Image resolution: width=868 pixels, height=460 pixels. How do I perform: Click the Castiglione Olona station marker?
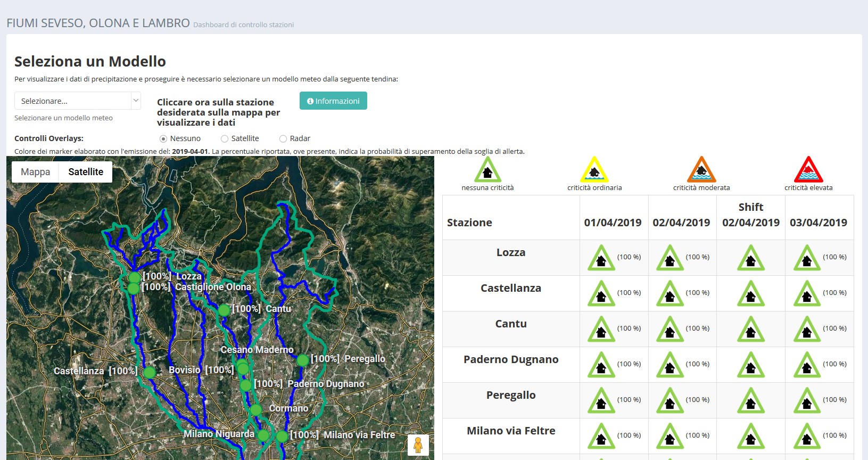click(134, 288)
